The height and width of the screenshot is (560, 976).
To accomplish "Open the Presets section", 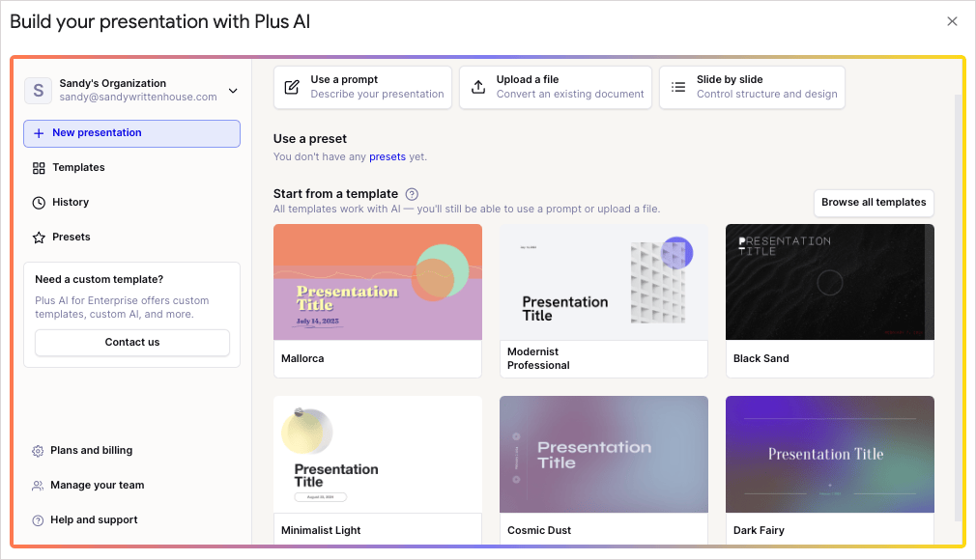I will coord(132,238).
